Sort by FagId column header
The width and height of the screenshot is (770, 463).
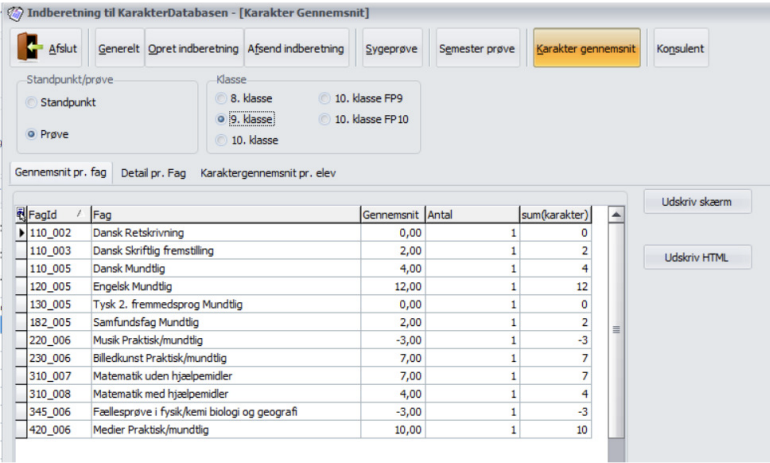tap(58, 215)
